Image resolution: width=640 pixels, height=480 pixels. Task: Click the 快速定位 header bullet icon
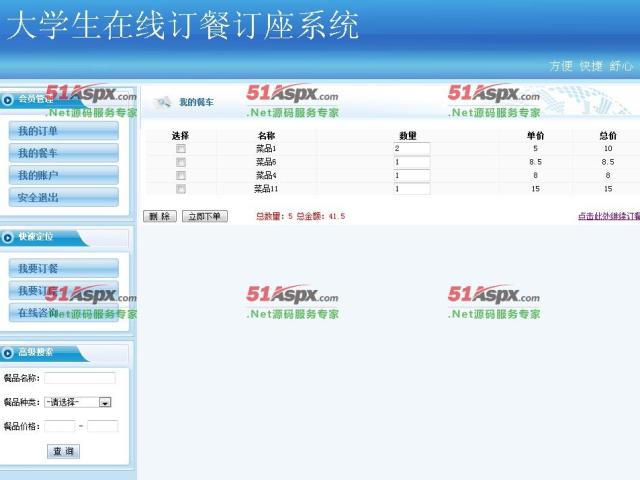7,237
